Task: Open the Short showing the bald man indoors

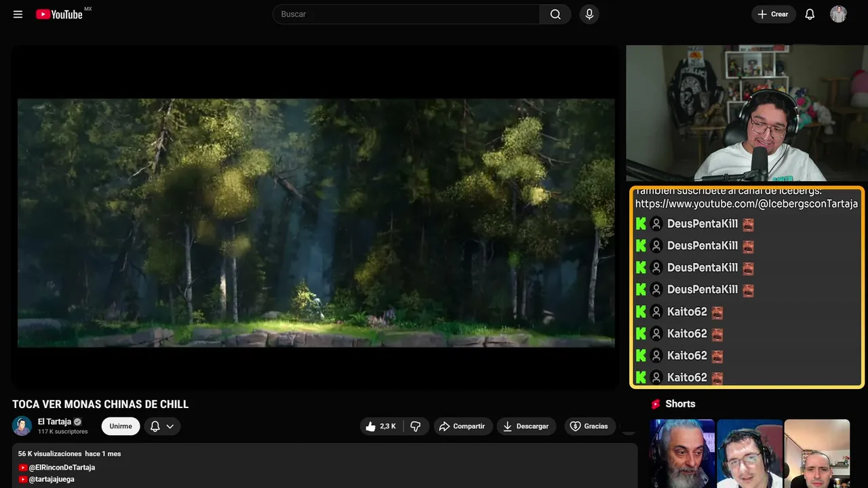Action: tap(817, 453)
